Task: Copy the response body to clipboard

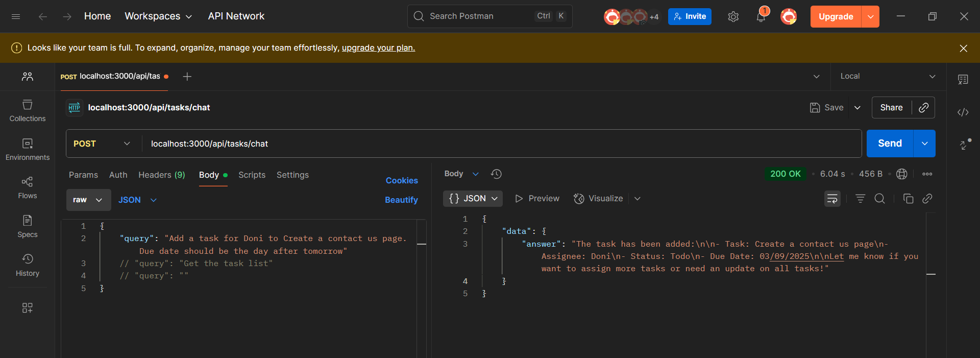Action: click(x=908, y=199)
